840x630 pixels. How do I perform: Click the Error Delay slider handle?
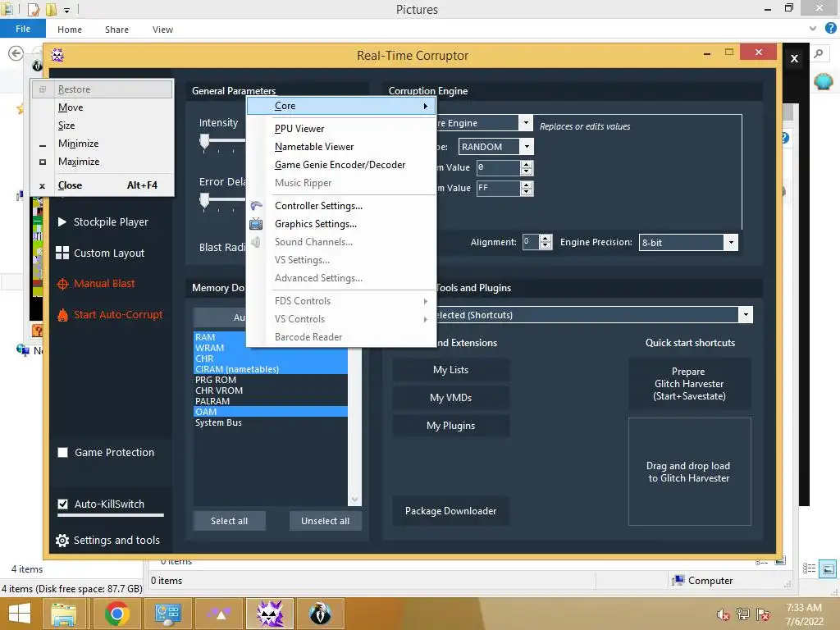click(x=204, y=201)
